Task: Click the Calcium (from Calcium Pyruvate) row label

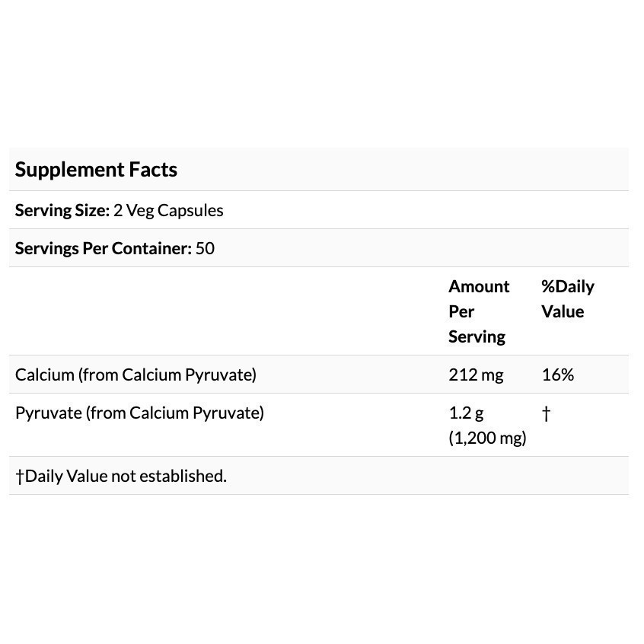Action: click(135, 375)
